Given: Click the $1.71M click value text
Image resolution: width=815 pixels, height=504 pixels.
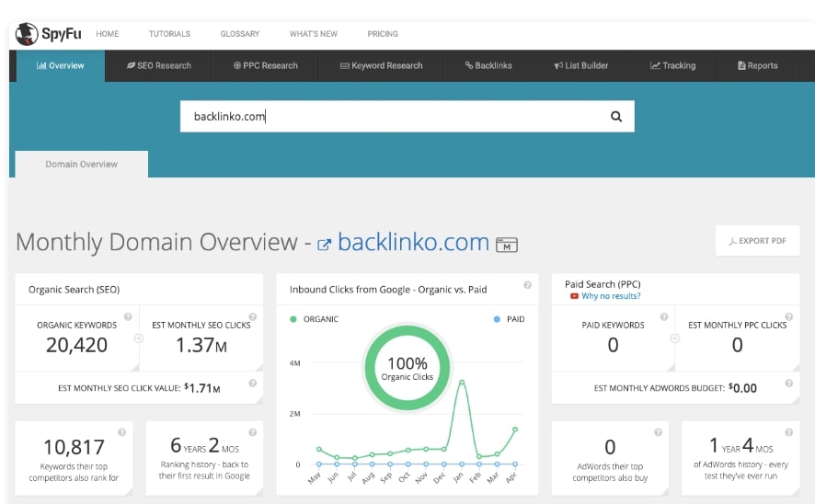Looking at the screenshot, I should [202, 388].
